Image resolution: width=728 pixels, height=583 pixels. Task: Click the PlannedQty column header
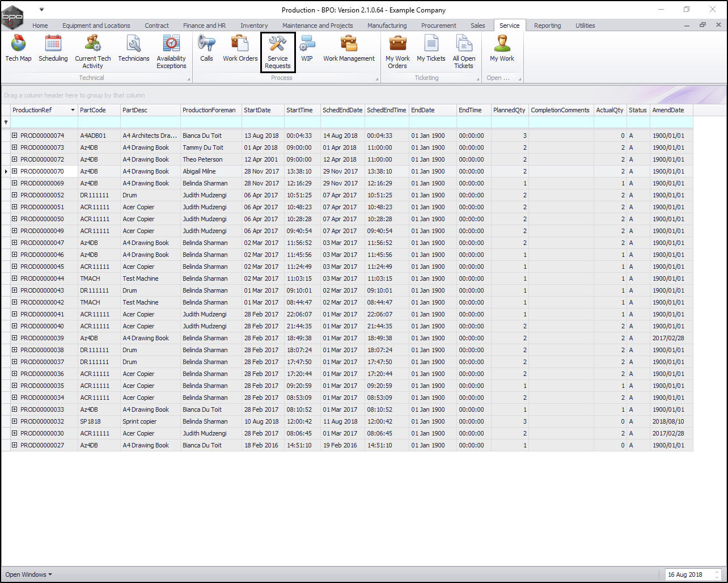[510, 110]
